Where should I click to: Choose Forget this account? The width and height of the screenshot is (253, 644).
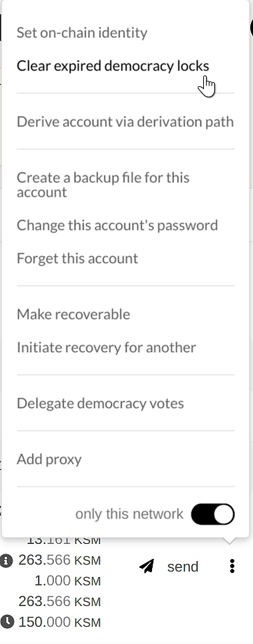pos(77,258)
